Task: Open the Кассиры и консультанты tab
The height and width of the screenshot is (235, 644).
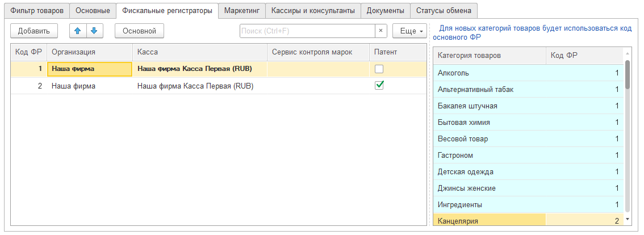Action: click(x=313, y=11)
